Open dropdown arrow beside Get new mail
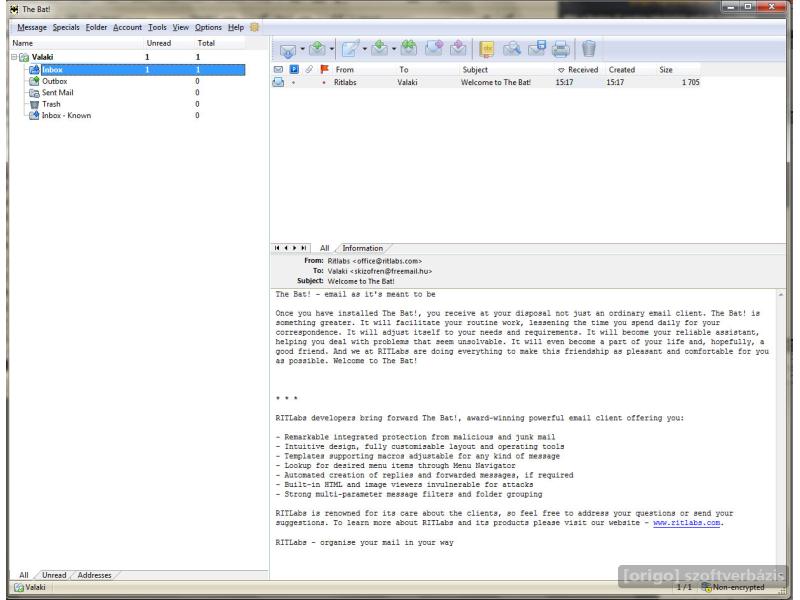 tap(303, 49)
